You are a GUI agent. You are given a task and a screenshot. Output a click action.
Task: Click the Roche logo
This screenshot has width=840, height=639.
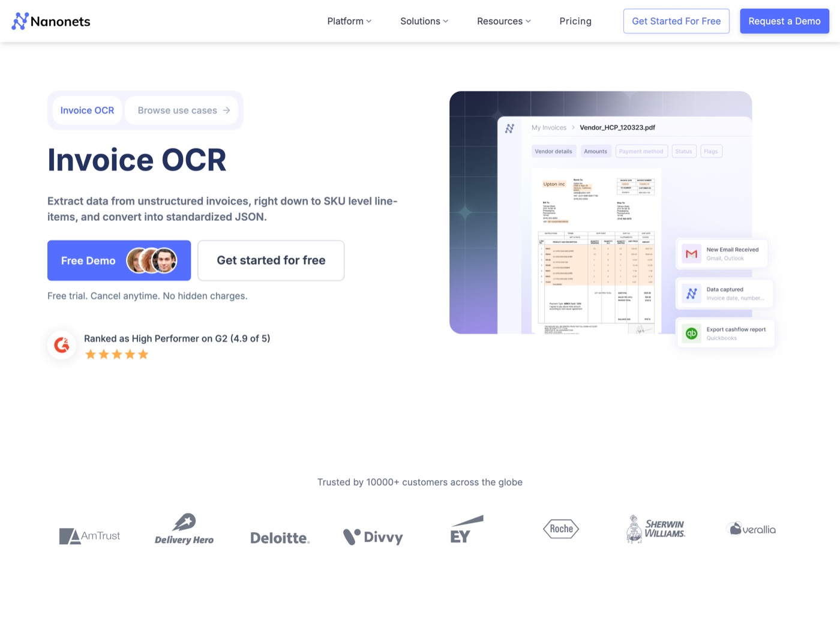click(x=561, y=529)
